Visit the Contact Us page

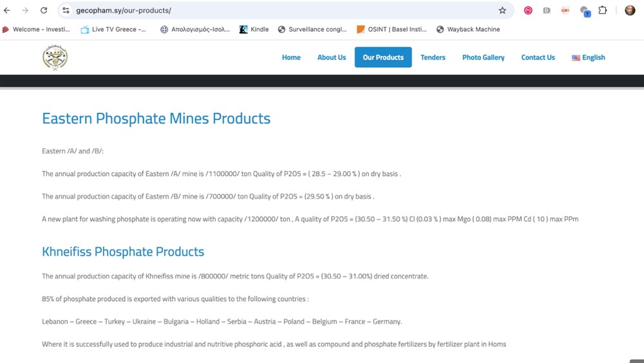coord(538,57)
